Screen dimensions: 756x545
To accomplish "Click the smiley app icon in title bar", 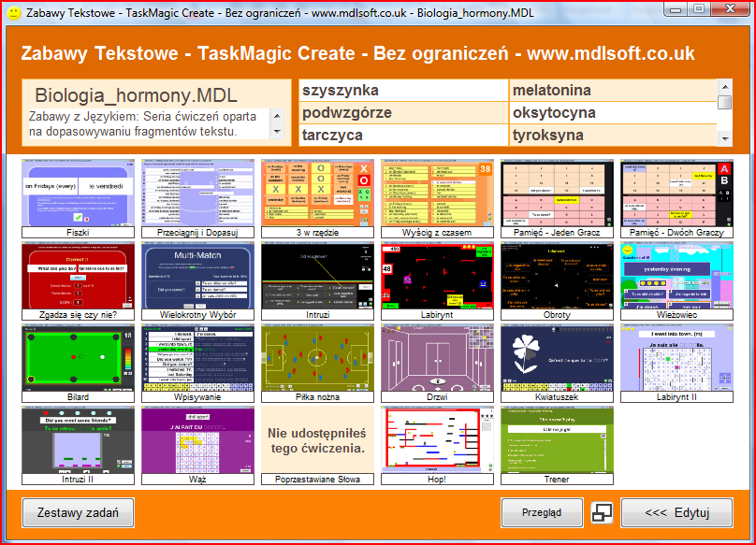I will click(x=14, y=13).
